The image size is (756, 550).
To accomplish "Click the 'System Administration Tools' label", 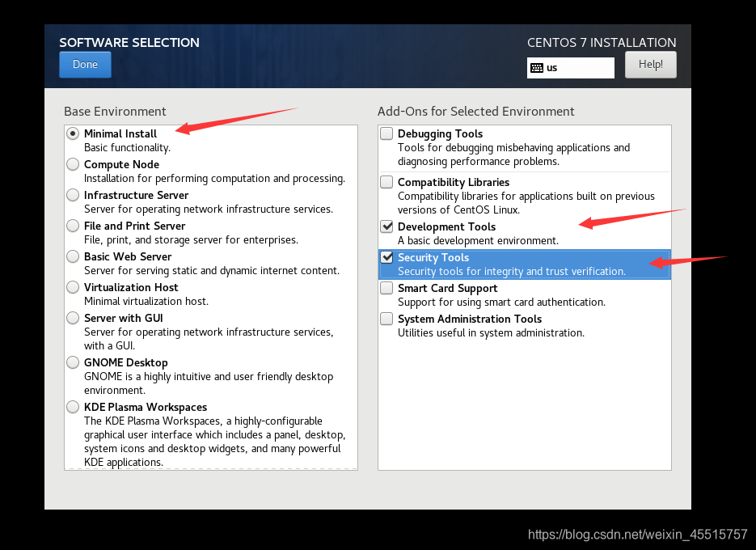I will [470, 319].
